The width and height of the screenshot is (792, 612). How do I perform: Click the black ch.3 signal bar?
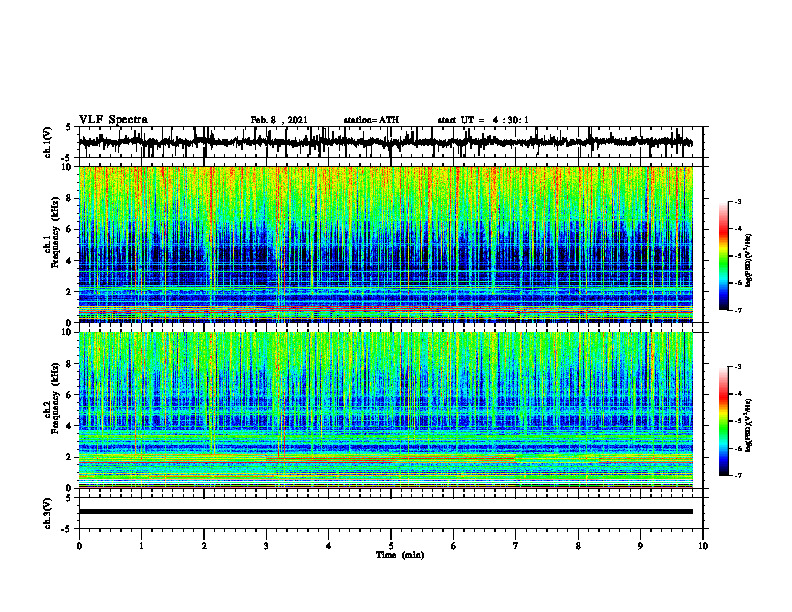(x=385, y=512)
